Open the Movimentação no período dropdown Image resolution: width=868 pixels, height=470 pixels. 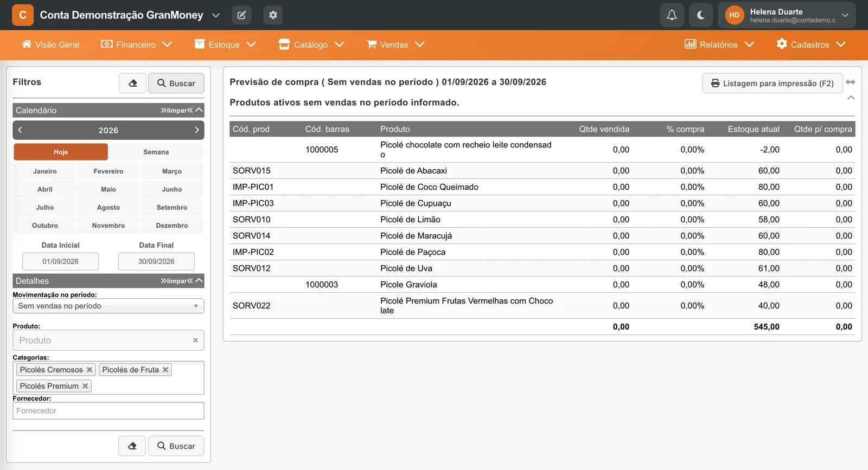tap(108, 306)
